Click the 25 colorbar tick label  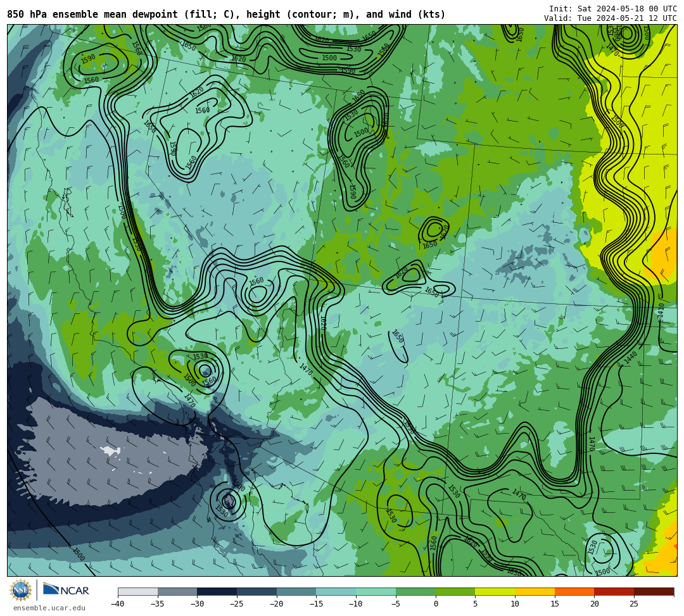tap(634, 604)
